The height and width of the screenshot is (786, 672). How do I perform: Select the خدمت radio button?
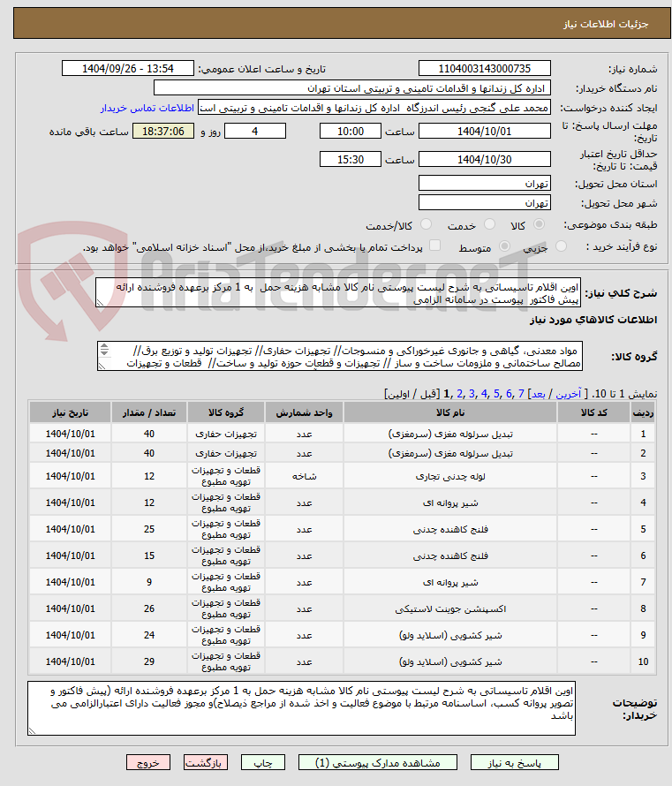coord(489,224)
